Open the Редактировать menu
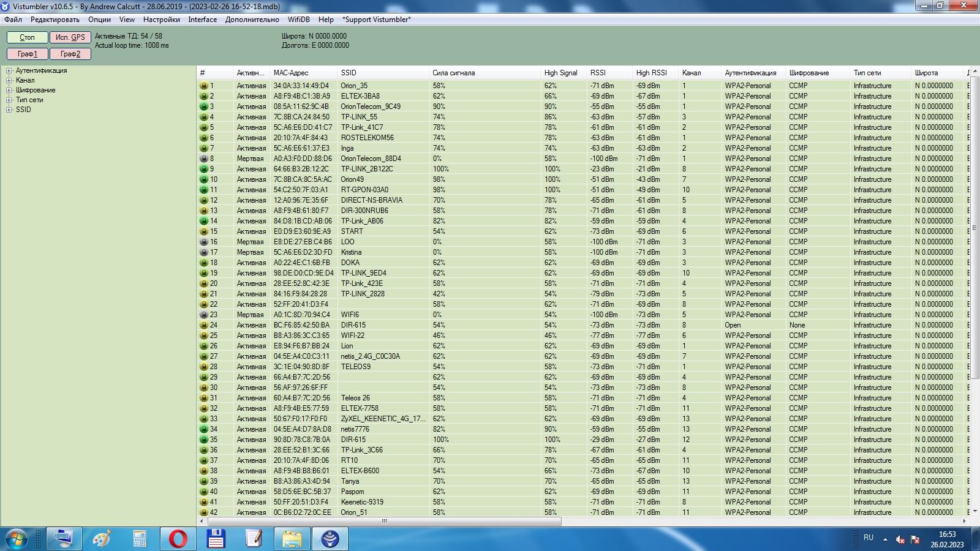The image size is (980, 551). [x=55, y=20]
